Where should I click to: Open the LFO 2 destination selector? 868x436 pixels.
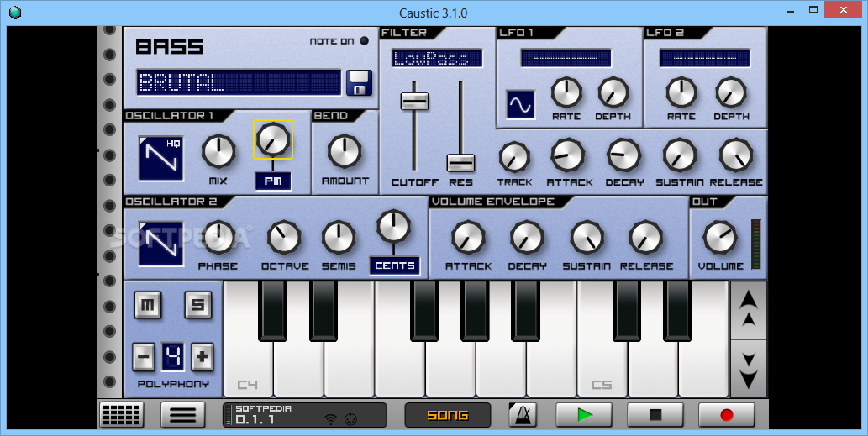pyautogui.click(x=705, y=57)
